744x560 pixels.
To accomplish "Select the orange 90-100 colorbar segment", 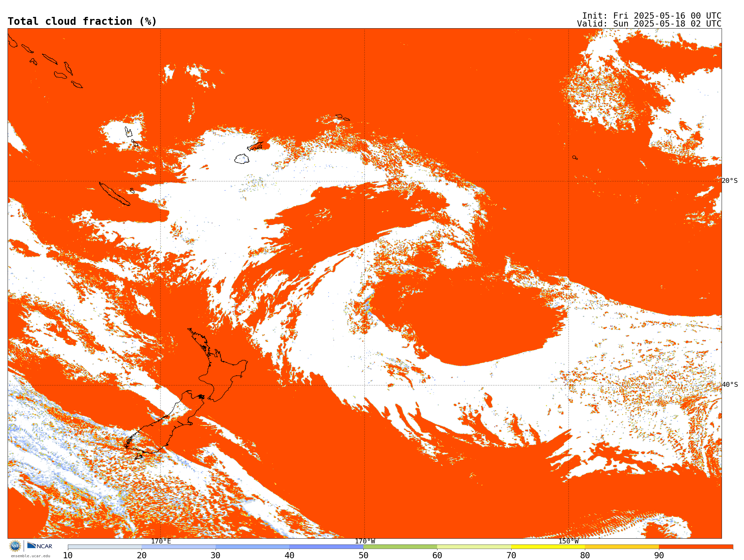I will click(x=695, y=547).
